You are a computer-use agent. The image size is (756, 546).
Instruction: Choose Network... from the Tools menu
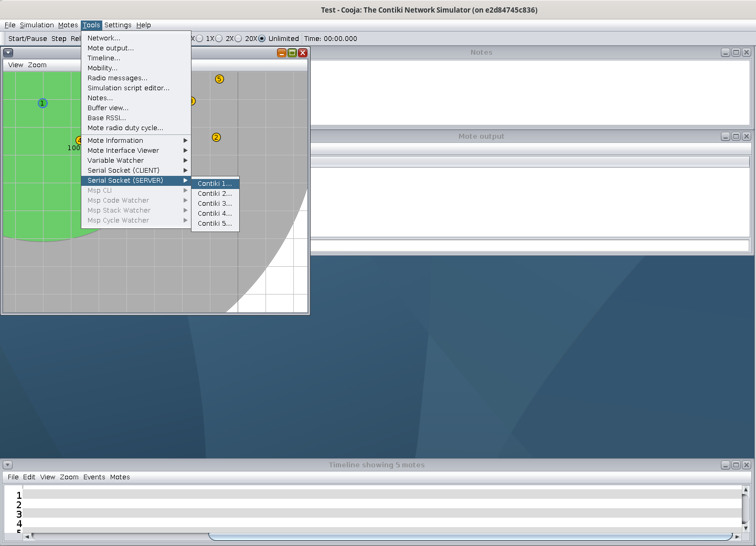(x=136, y=38)
